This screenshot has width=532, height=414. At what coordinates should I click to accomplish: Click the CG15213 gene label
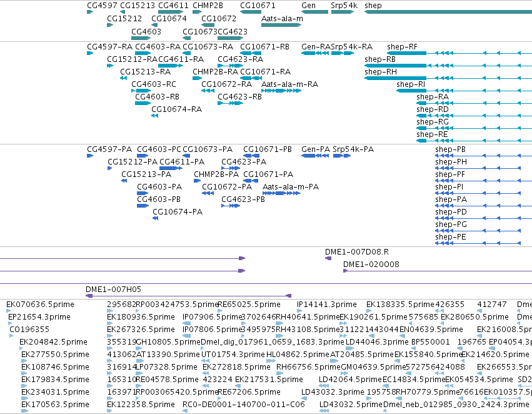[x=138, y=6]
